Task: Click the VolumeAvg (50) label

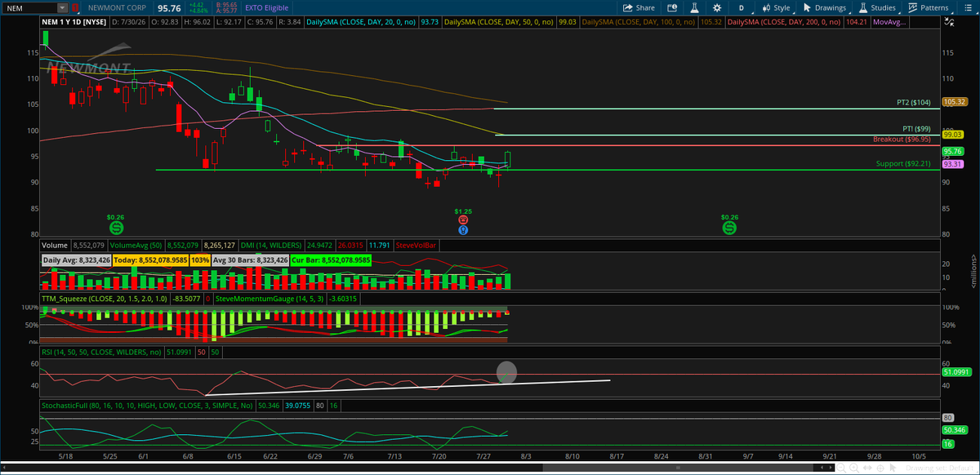Action: click(136, 244)
